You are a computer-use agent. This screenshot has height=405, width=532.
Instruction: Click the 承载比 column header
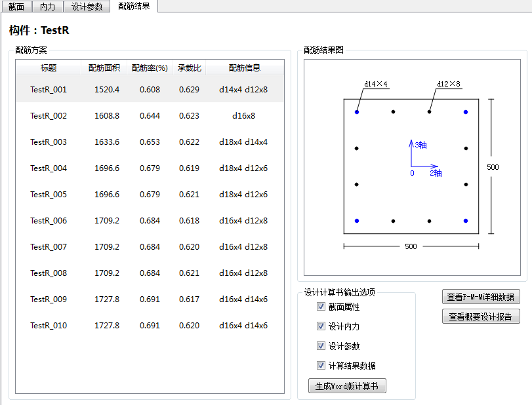pyautogui.click(x=189, y=68)
